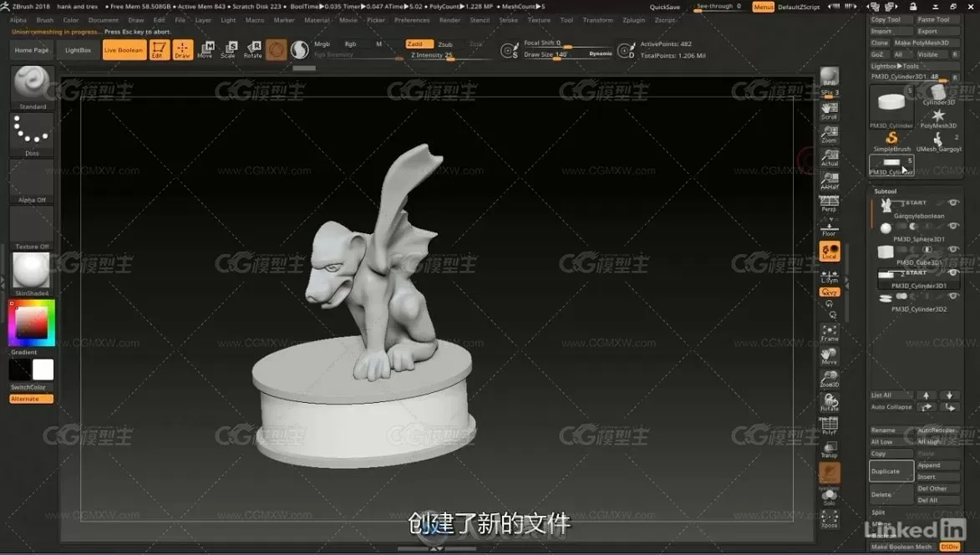Screen dimensions: 980x555
Task: Toggle the Live Boolean button
Action: (124, 50)
